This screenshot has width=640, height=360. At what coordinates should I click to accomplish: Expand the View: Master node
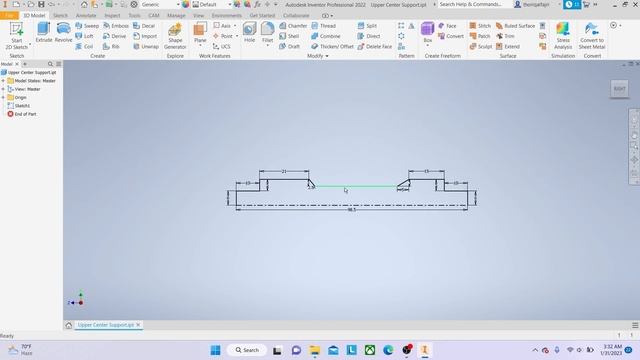point(3,89)
